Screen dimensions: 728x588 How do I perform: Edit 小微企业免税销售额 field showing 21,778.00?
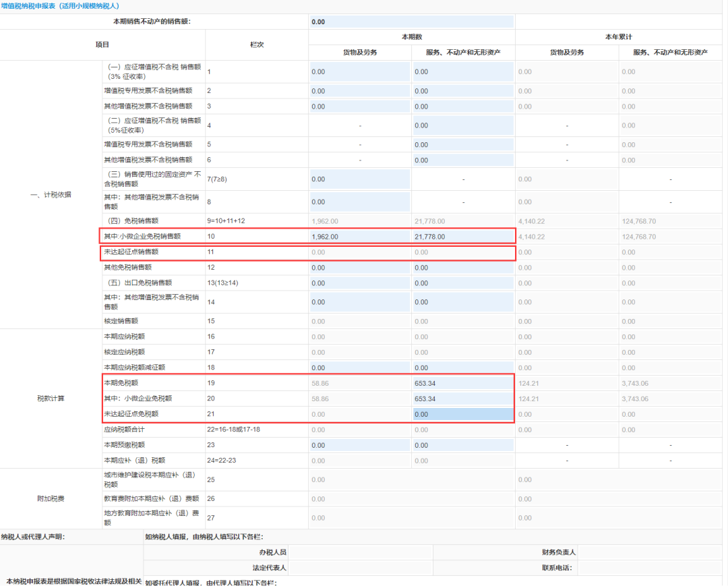pos(463,237)
